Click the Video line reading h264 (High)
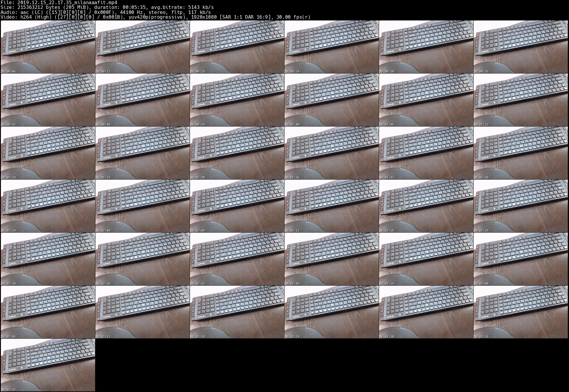The height and width of the screenshot is (392, 569). (x=156, y=17)
